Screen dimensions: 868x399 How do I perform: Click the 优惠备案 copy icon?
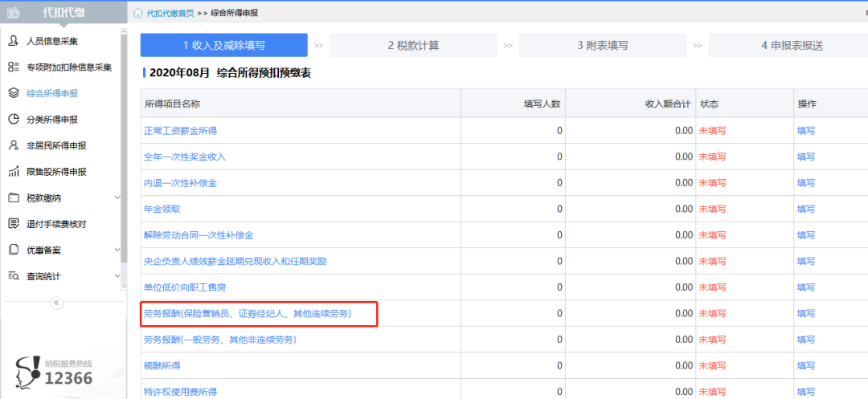(14, 250)
